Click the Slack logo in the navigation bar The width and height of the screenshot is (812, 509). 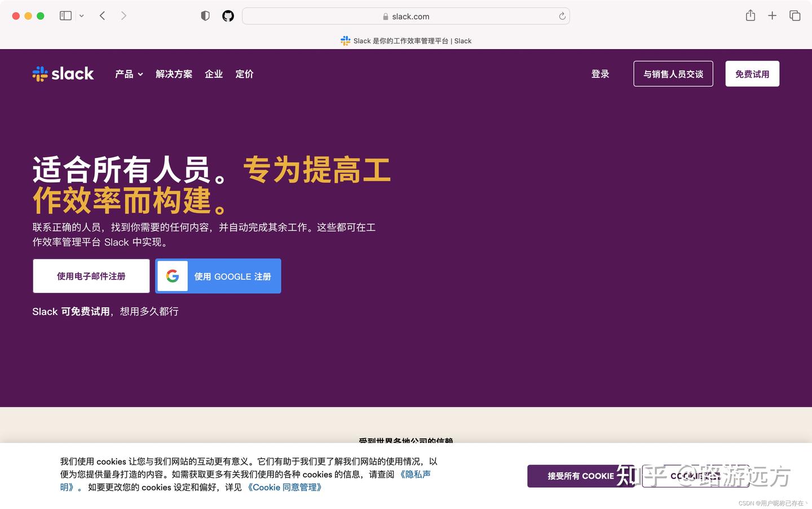tap(63, 73)
